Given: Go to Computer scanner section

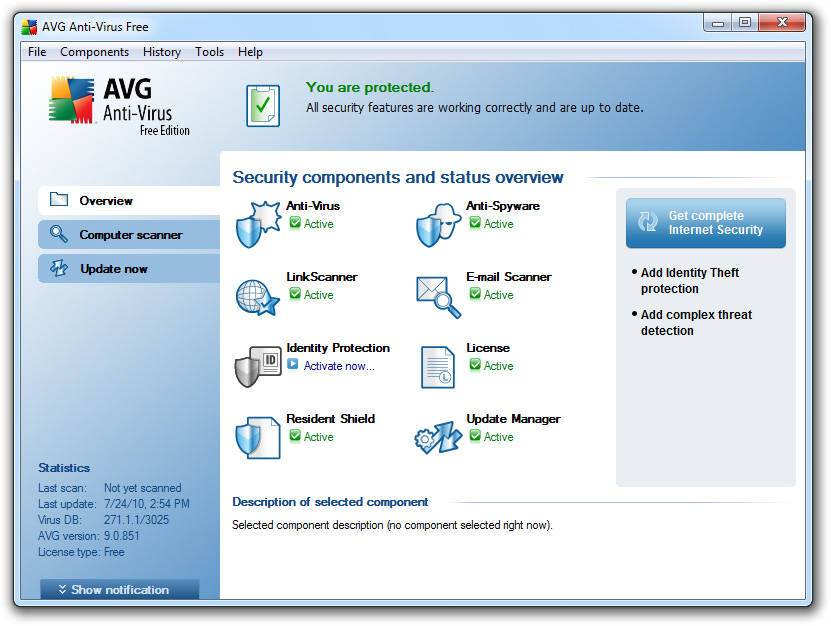Looking at the screenshot, I should [129, 235].
